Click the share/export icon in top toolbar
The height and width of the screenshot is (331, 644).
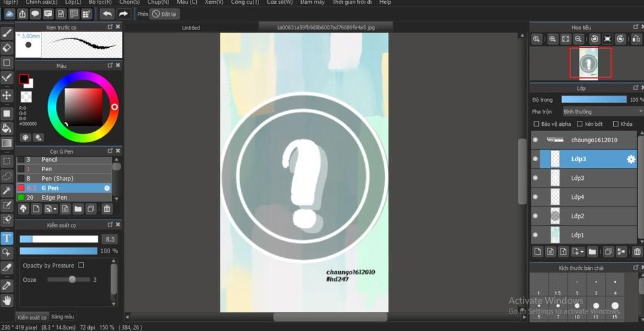pos(22,14)
